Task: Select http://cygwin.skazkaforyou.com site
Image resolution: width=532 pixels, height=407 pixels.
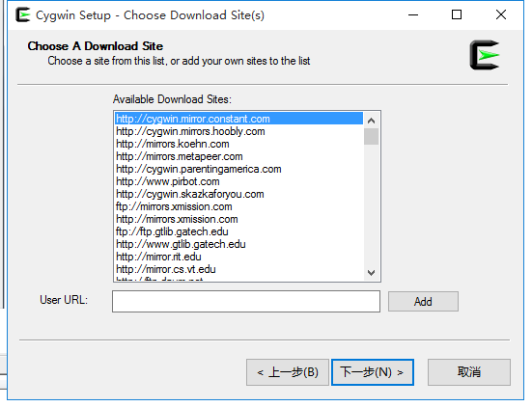Action: click(238, 194)
